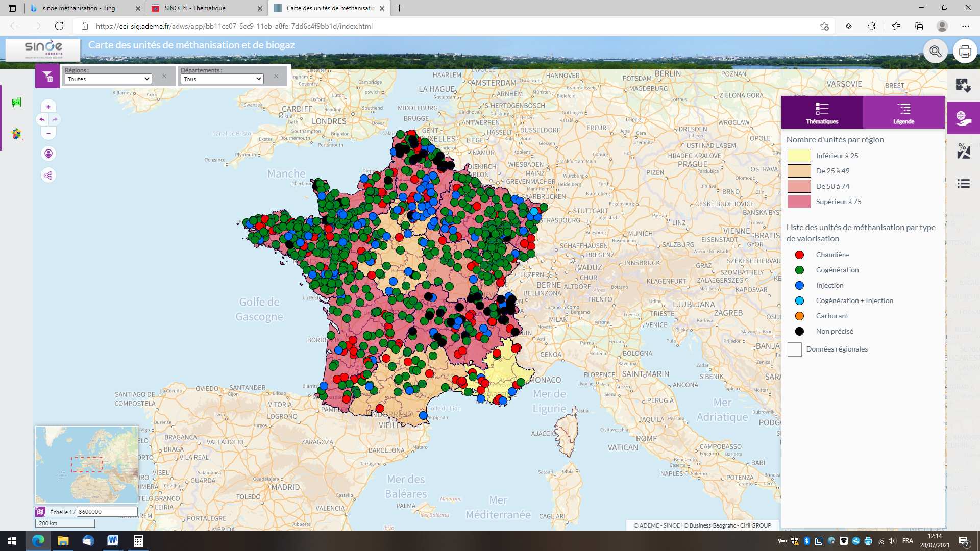The height and width of the screenshot is (551, 980).
Task: Click the Échelle scale input field
Action: 107,512
